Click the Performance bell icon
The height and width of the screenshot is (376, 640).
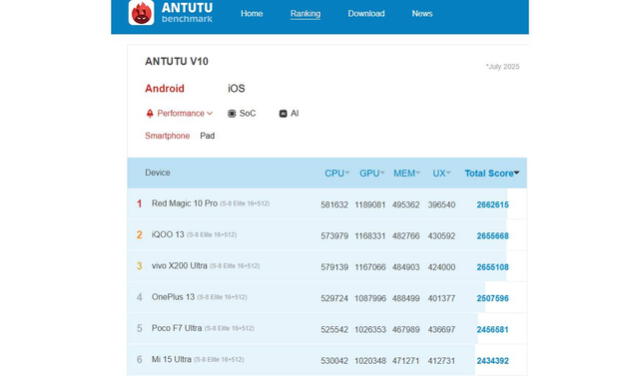150,113
